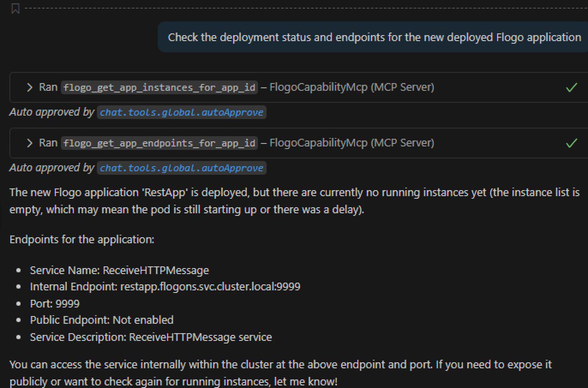Click the flogo_get_app_instances_for_app_id tool name
The image size is (588, 388).
pyautogui.click(x=159, y=88)
